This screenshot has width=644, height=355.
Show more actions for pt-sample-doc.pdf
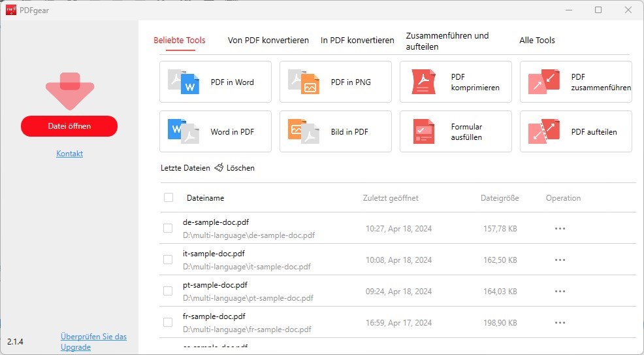[560, 292]
